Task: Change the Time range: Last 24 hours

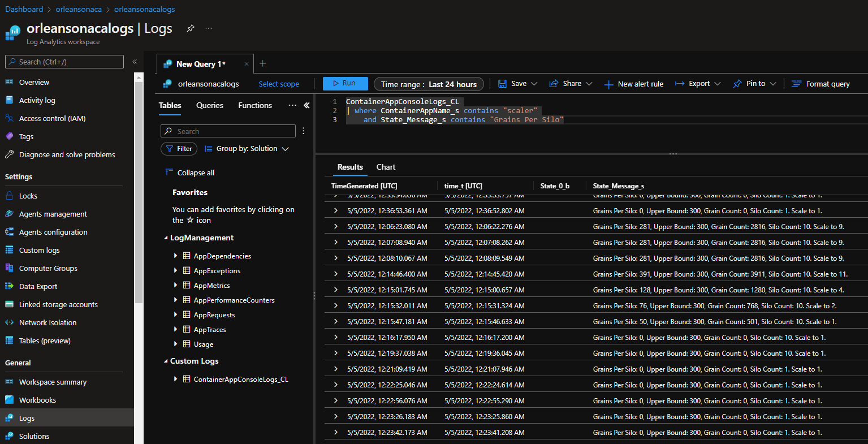Action: 429,84
